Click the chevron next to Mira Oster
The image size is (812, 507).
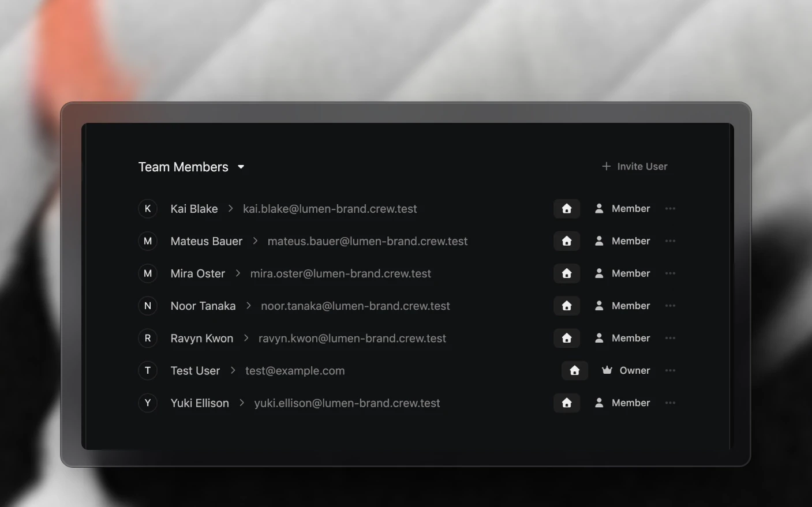click(x=238, y=273)
